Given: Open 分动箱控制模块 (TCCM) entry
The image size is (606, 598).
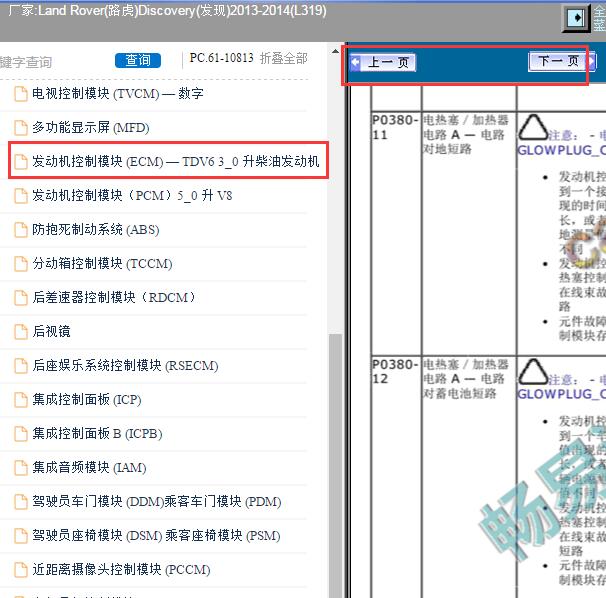Looking at the screenshot, I should (102, 264).
